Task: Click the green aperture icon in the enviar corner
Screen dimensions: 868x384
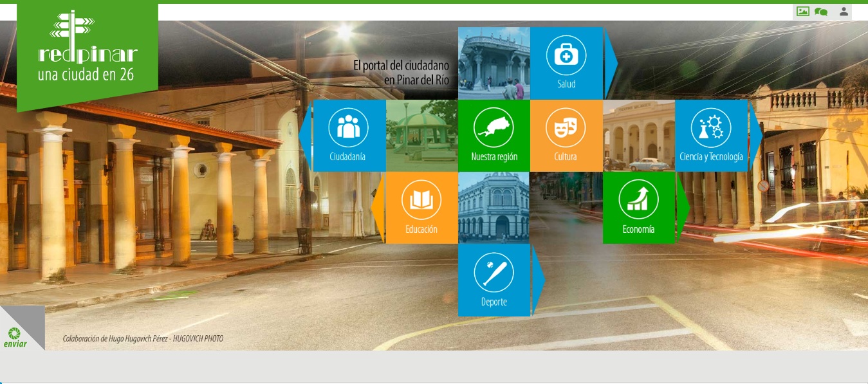Action: [x=14, y=334]
